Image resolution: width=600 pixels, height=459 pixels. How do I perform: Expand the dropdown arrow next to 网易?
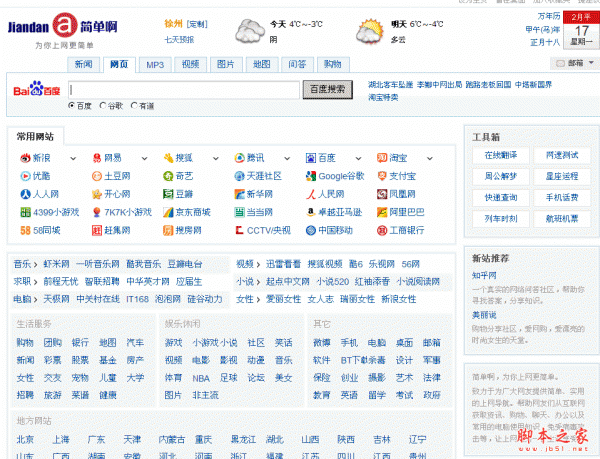coord(144,158)
